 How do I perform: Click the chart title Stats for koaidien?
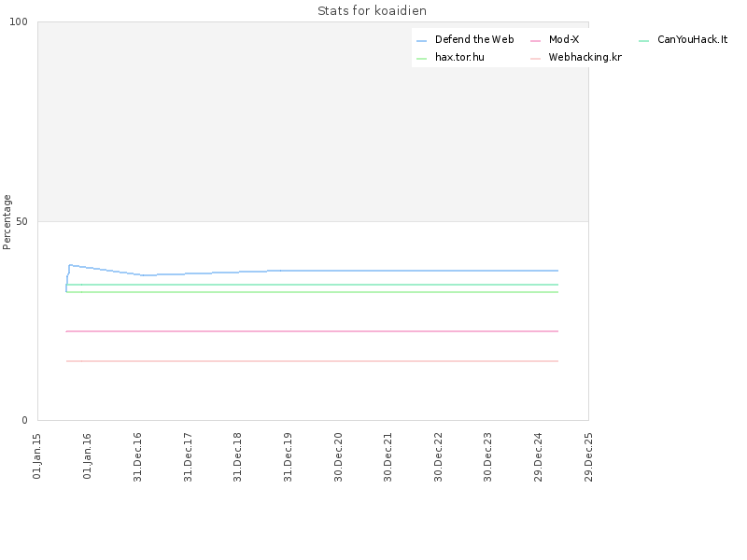click(x=372, y=11)
